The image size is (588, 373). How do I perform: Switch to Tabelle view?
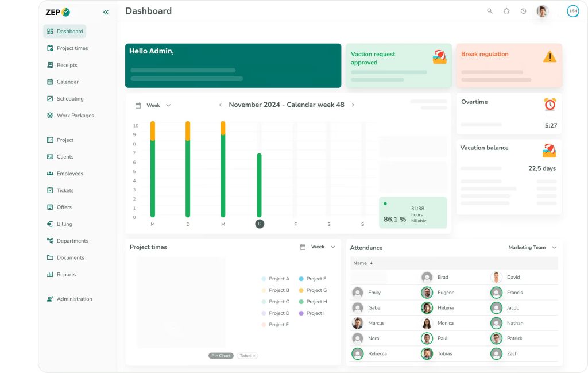[x=247, y=356]
